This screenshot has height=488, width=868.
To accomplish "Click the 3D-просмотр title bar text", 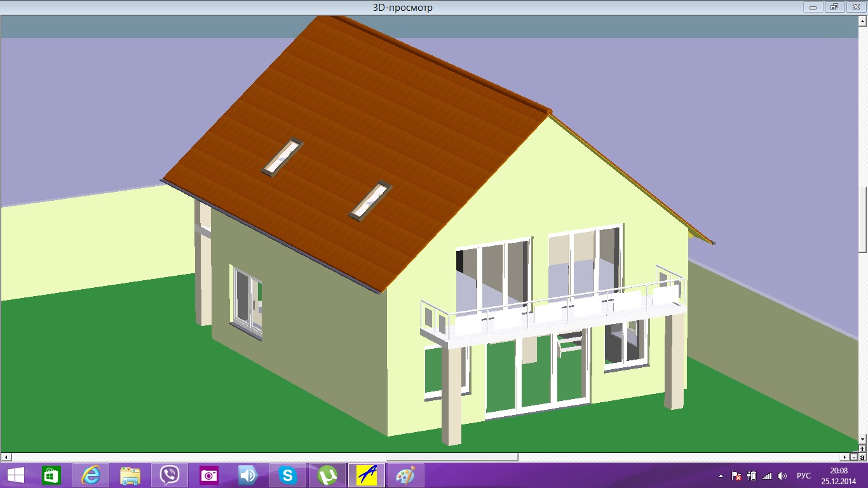I will click(403, 7).
